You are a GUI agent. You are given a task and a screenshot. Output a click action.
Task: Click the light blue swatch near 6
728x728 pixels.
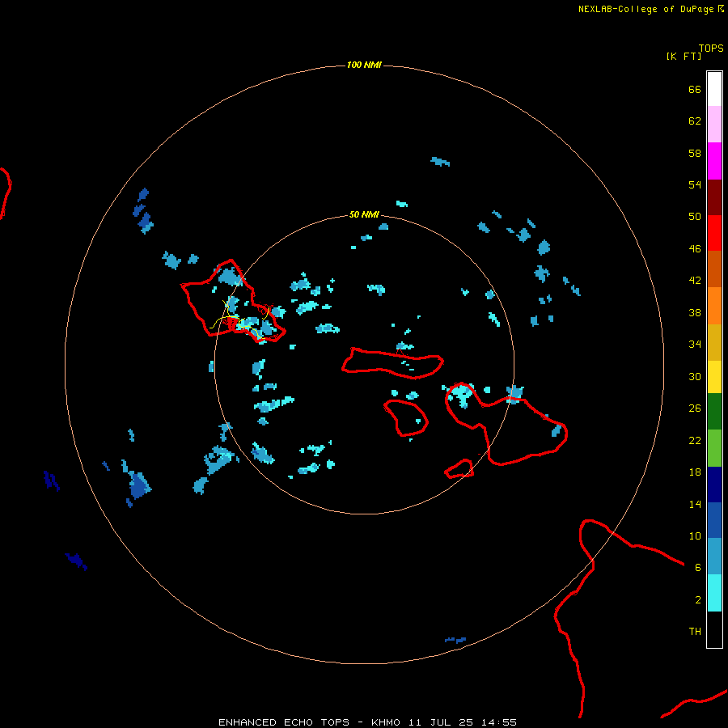(x=714, y=556)
